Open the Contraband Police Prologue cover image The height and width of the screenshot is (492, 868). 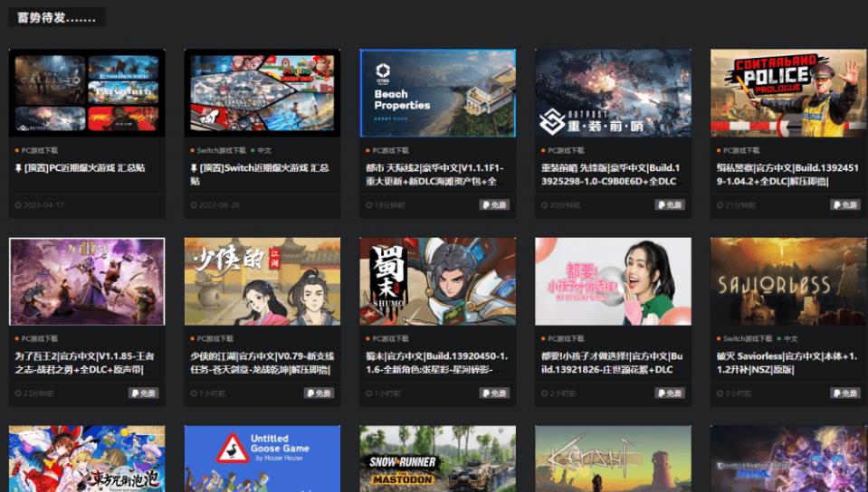(788, 93)
